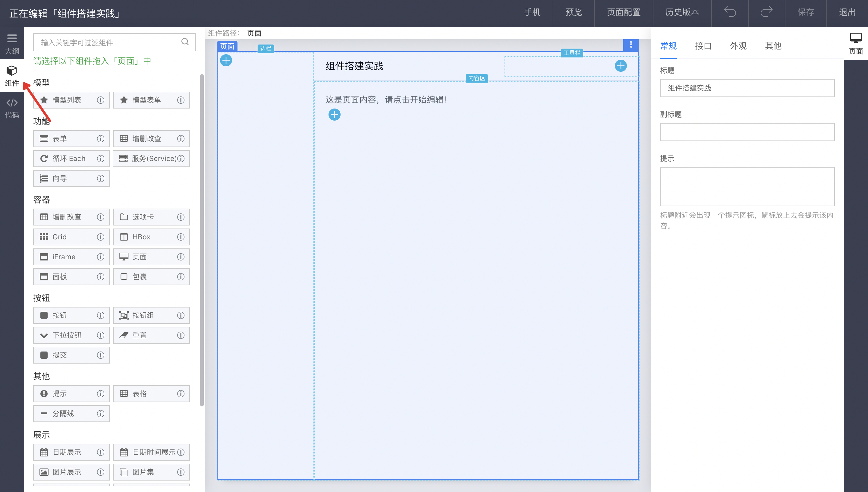Select the 重置 button component

click(151, 335)
